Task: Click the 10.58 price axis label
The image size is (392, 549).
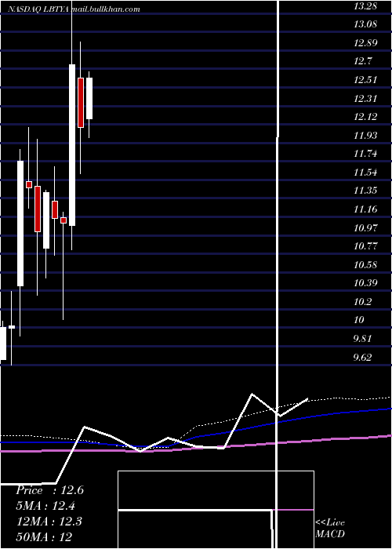Action: point(365,265)
